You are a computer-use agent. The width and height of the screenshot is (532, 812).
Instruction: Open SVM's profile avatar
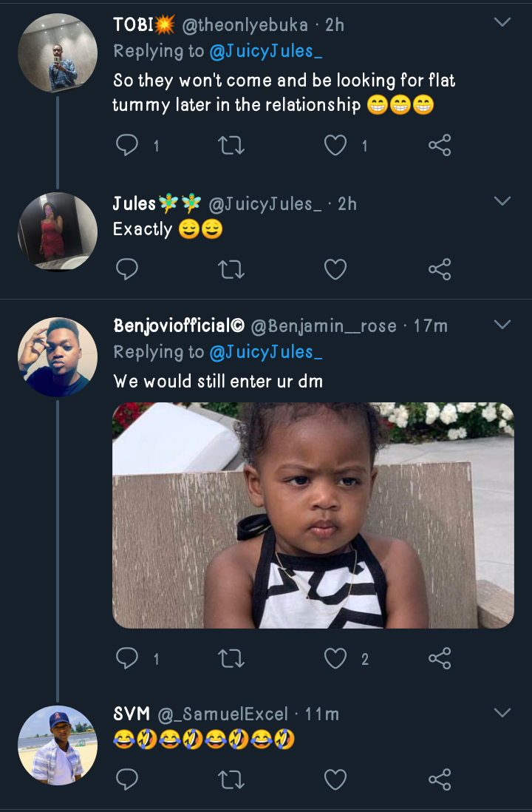(58, 745)
